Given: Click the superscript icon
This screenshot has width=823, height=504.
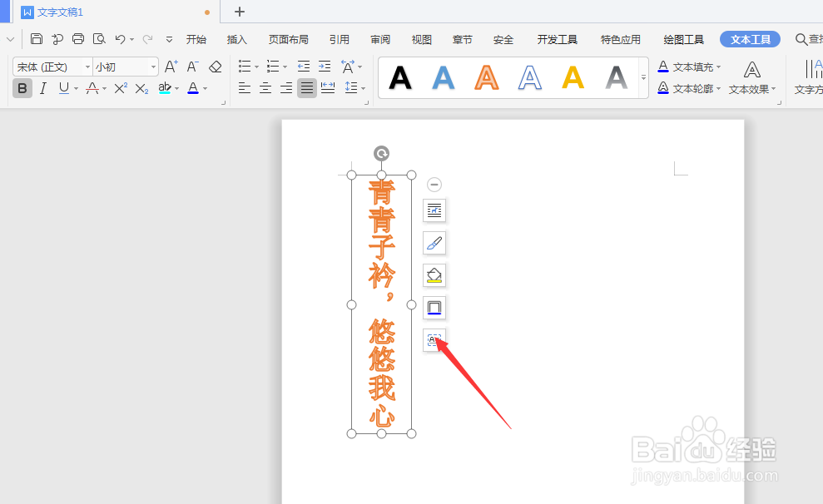Looking at the screenshot, I should [x=121, y=87].
